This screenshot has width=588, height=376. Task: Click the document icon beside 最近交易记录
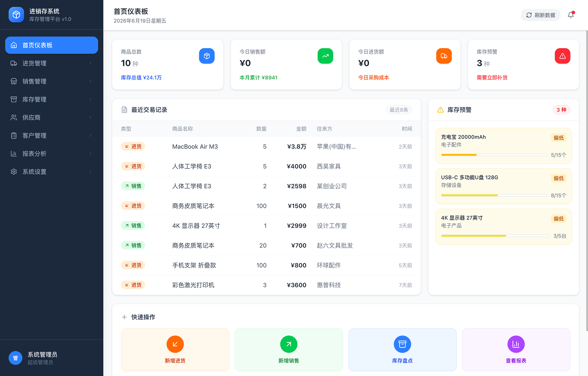[124, 110]
